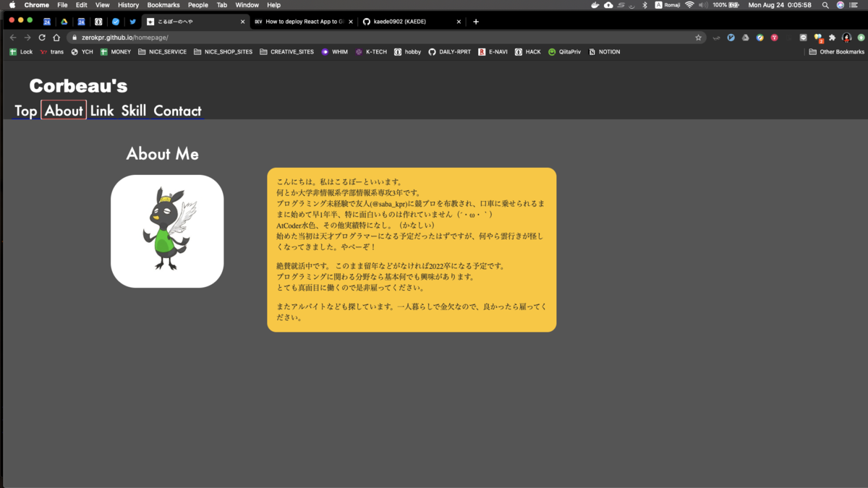The height and width of the screenshot is (488, 868).
Task: Click the Skill navigation link
Action: point(133,111)
